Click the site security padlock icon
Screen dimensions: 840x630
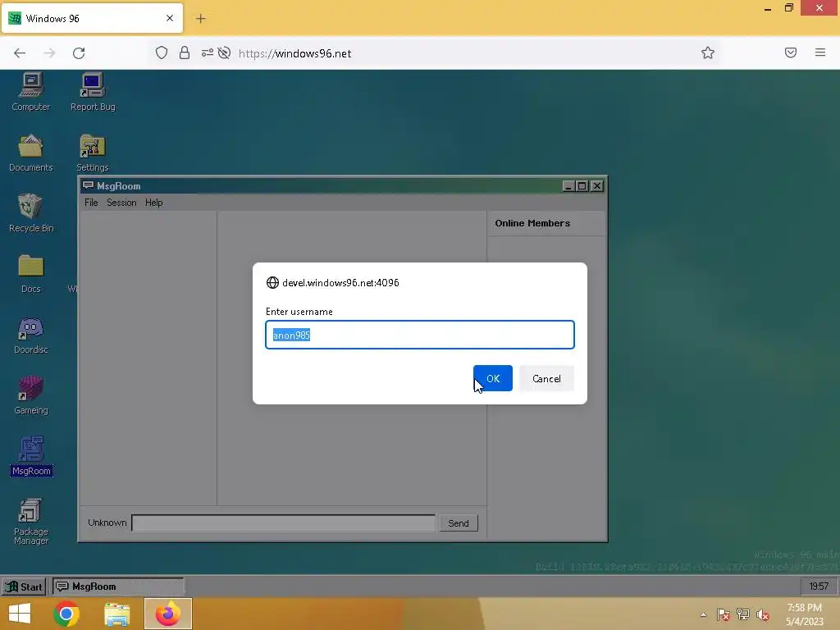185,52
